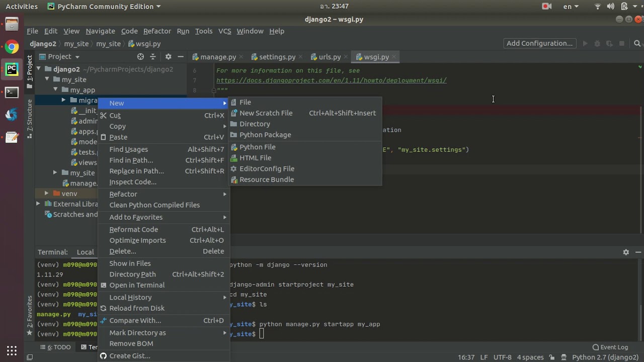Choose Open in Terminal
Screen dimensions: 644x362
[163, 285]
